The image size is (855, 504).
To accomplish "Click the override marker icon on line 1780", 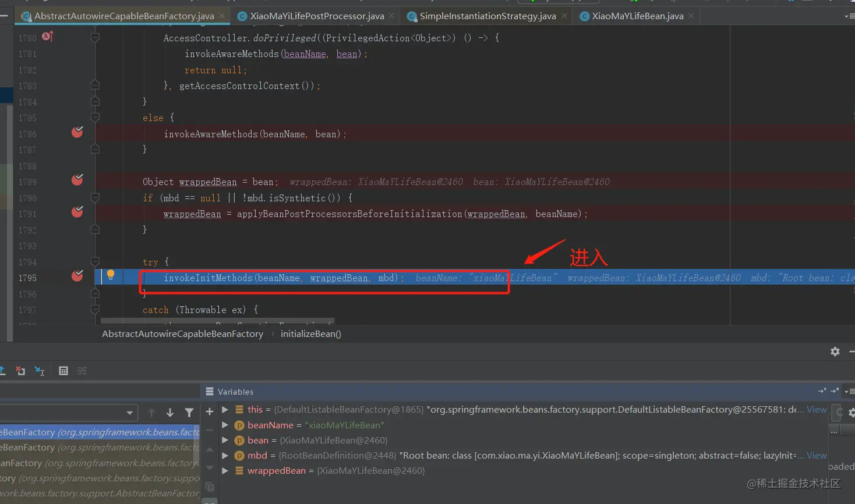I will pos(48,37).
